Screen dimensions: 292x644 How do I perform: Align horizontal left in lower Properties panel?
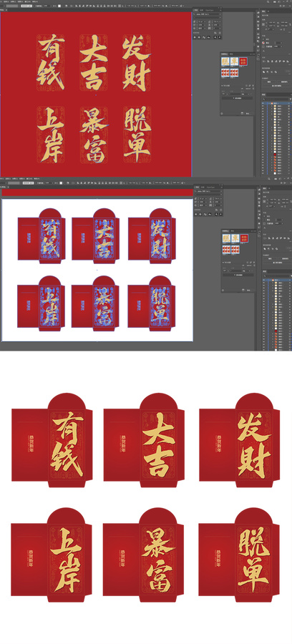269,238
